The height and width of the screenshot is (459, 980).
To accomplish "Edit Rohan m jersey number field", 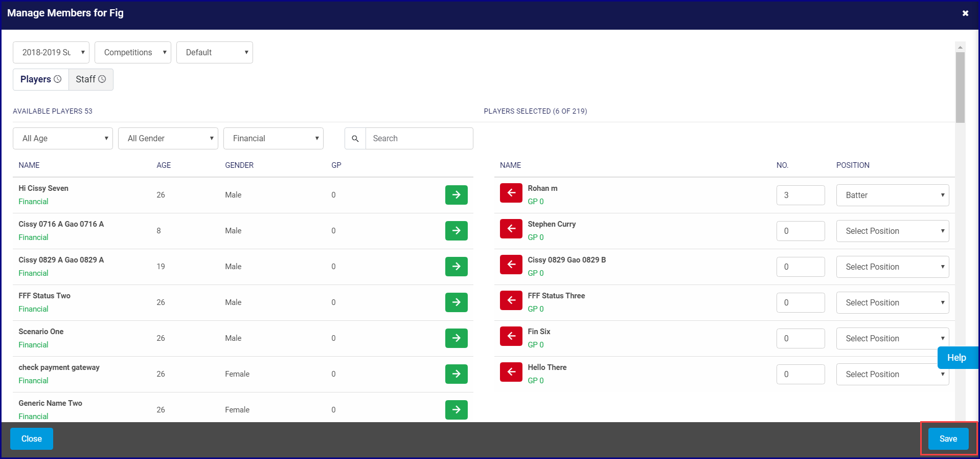I will 801,195.
